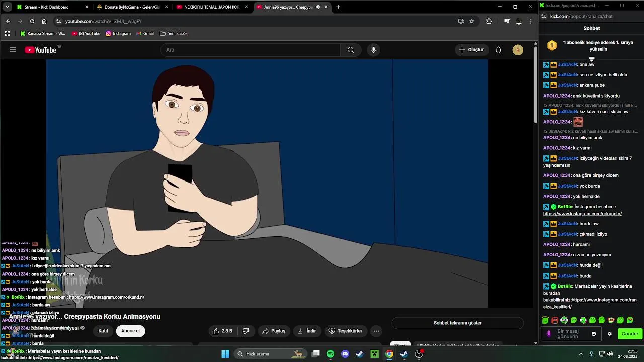
Task: Open ranaiza_kesitleri Instagram link in chat
Action: point(590,303)
